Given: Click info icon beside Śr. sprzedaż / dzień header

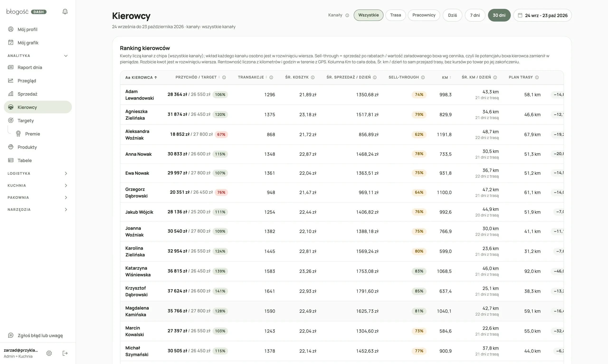Looking at the screenshot, I should (x=375, y=77).
